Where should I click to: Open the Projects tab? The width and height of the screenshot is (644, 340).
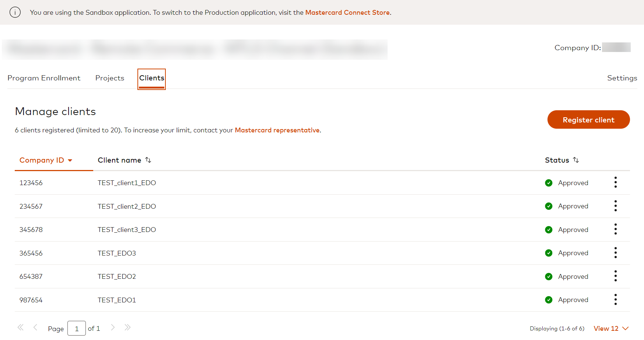pyautogui.click(x=110, y=78)
